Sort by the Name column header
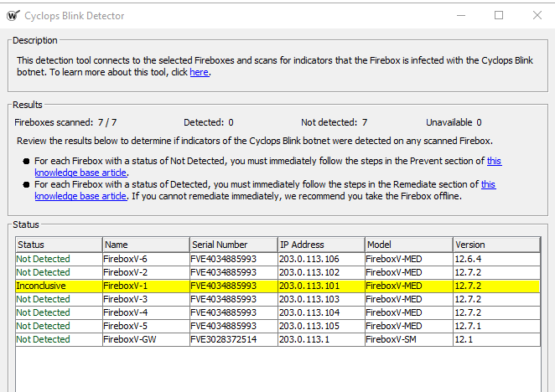This screenshot has height=392, width=555. pos(145,245)
